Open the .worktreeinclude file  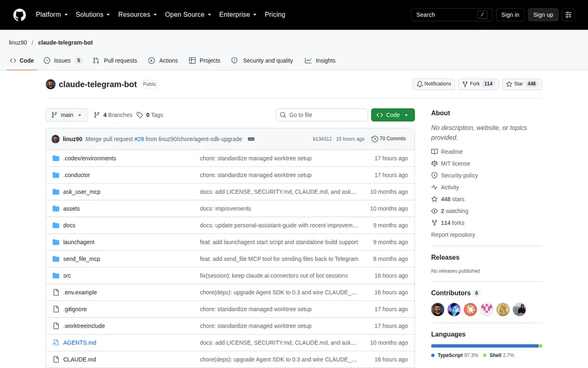tap(84, 326)
